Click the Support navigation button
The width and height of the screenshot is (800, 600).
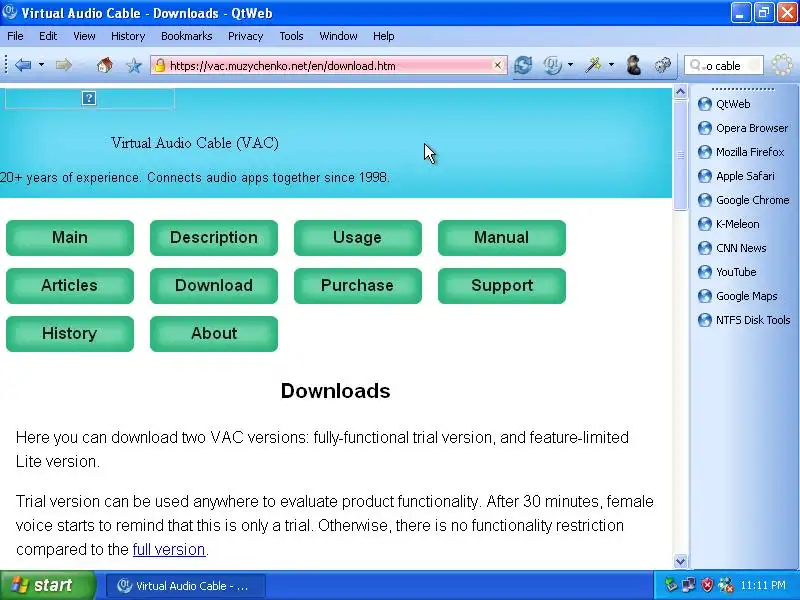502,286
